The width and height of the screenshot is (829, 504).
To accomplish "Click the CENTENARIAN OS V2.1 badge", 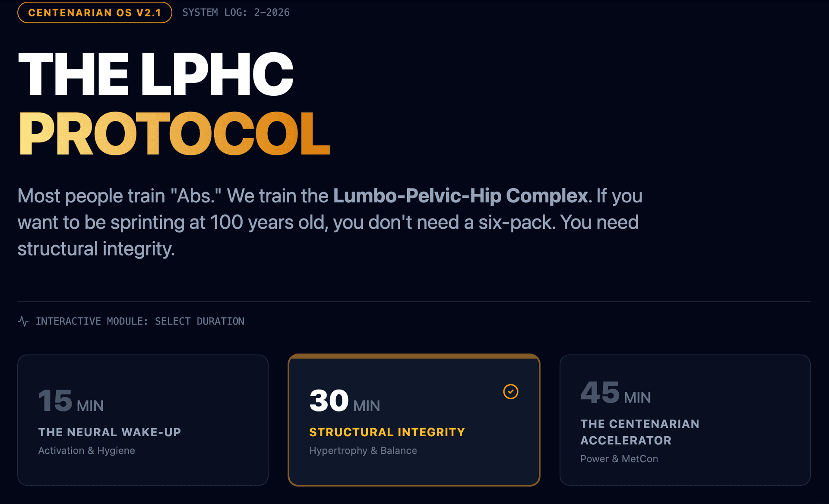I will click(94, 13).
